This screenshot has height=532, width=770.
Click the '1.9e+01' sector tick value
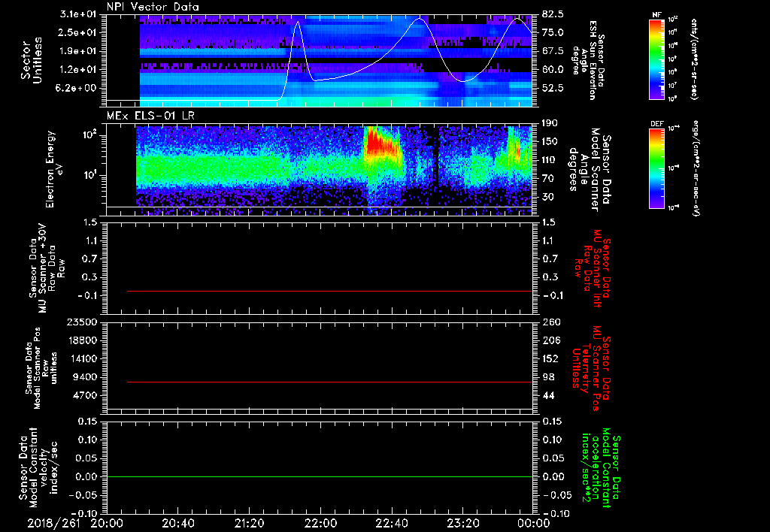78,51
